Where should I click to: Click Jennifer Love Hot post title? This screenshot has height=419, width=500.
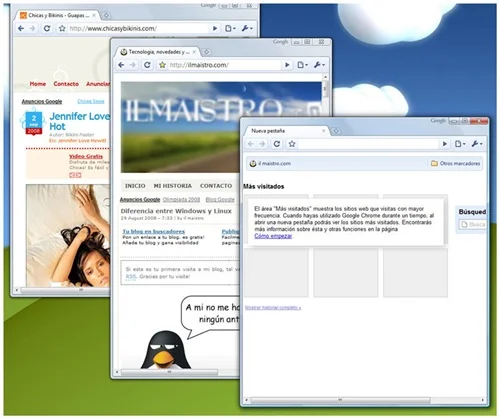pos(79,121)
